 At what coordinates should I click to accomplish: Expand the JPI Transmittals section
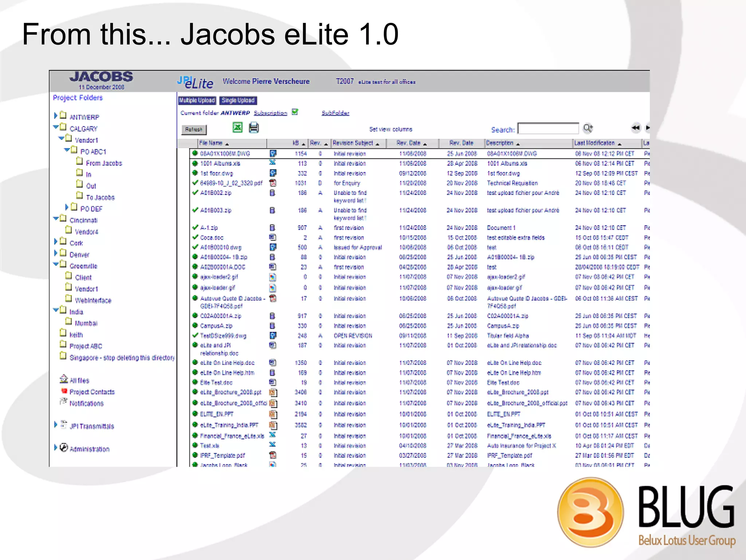pyautogui.click(x=55, y=424)
